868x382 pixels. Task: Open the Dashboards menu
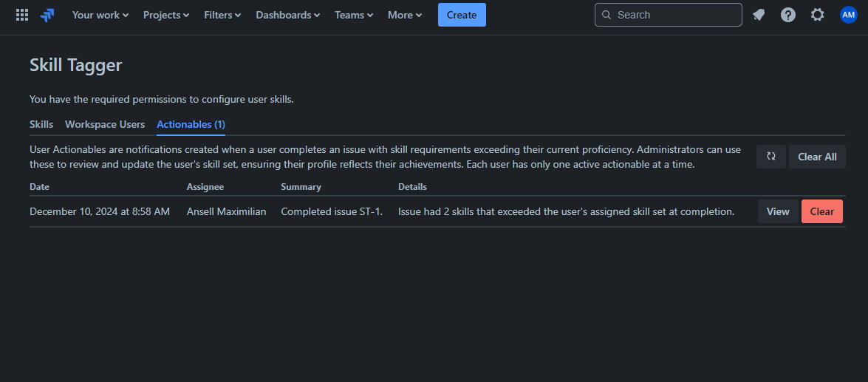(x=287, y=15)
